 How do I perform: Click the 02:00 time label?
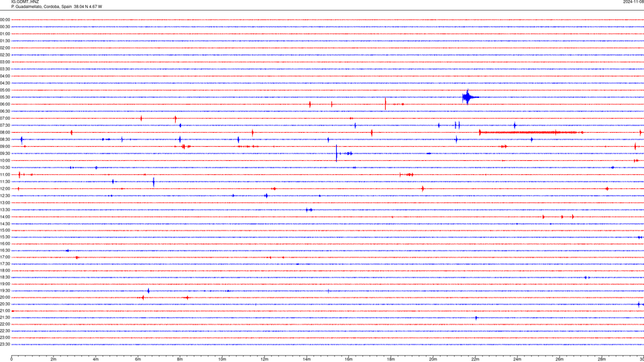(5, 48)
